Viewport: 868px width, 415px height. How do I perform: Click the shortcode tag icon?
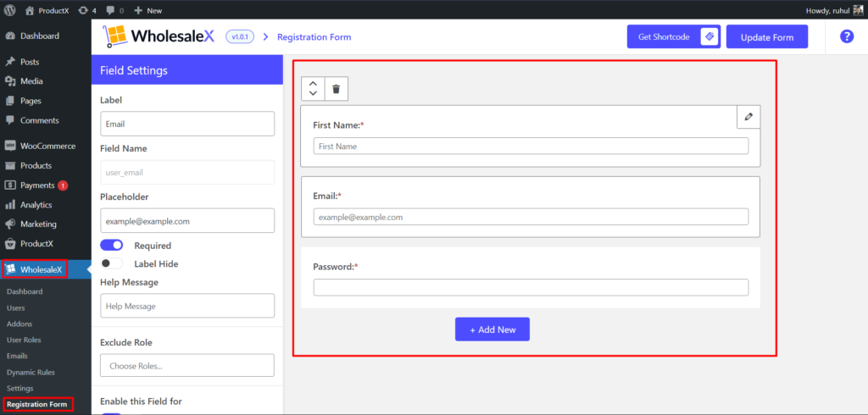click(709, 36)
